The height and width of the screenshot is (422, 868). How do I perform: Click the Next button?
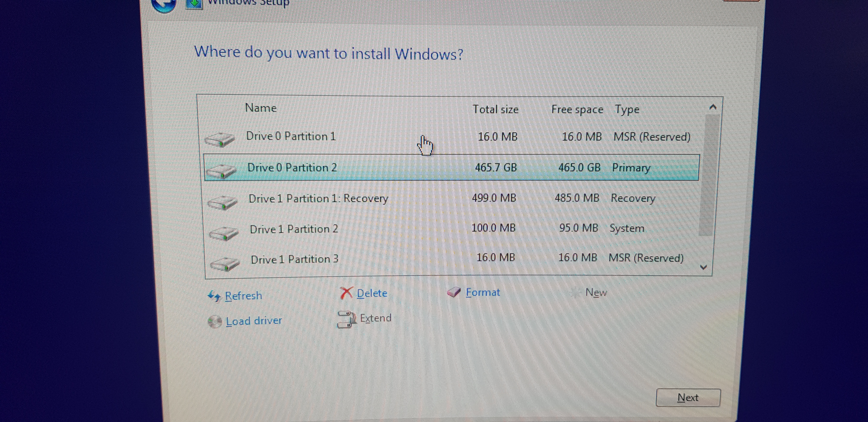coord(688,398)
